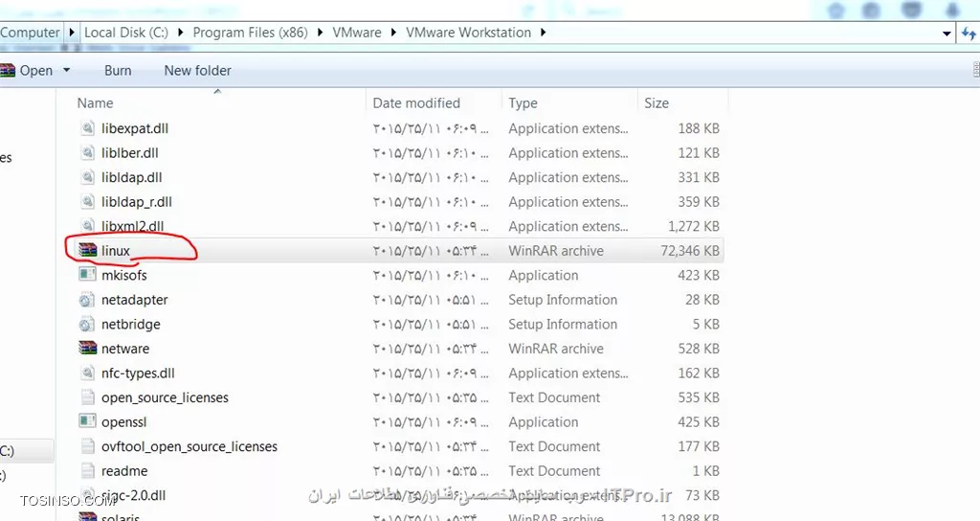Click the openssl application icon

[x=87, y=421]
